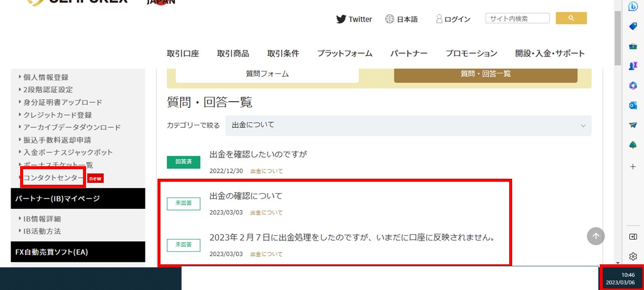The width and height of the screenshot is (644, 290).
Task: Click the サイト内検索 search field
Action: (x=517, y=18)
